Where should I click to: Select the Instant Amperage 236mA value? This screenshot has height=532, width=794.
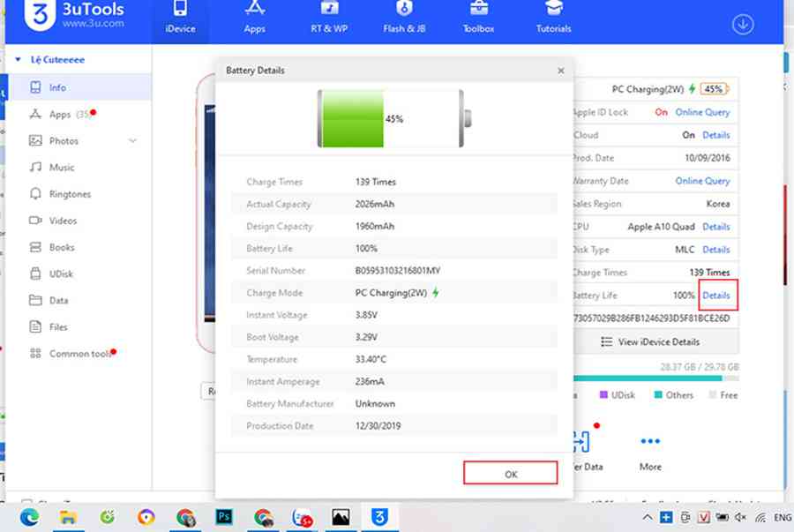[x=370, y=382]
